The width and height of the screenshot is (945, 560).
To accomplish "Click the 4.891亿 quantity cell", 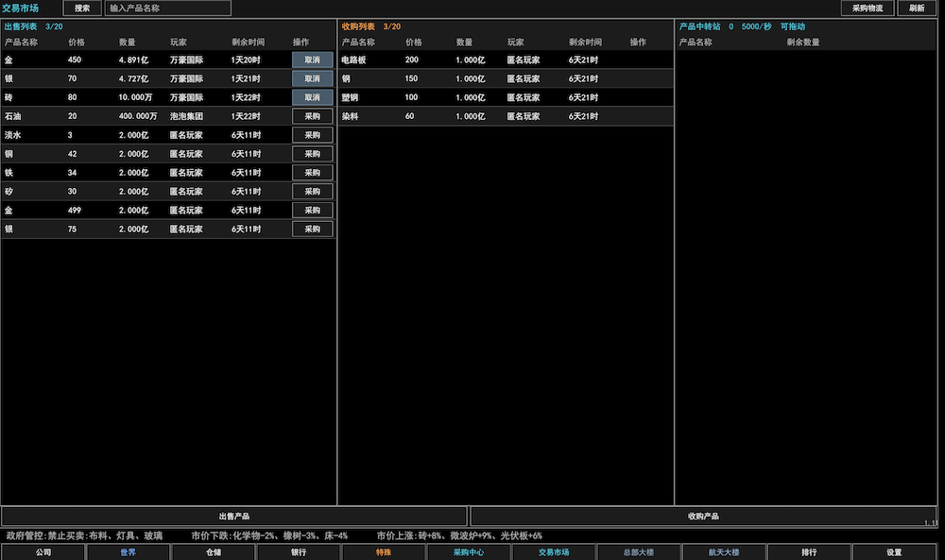I will [133, 59].
